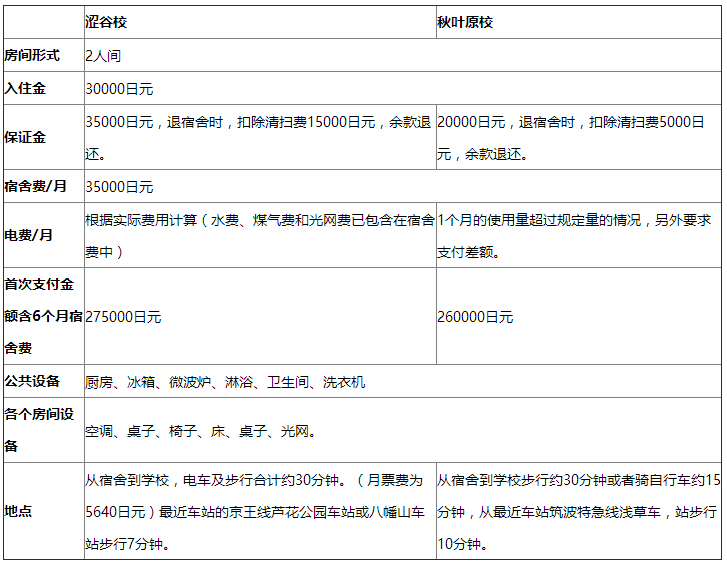Select the 房间形式 row label
Viewport: 727px width, 564px height.
32,55
